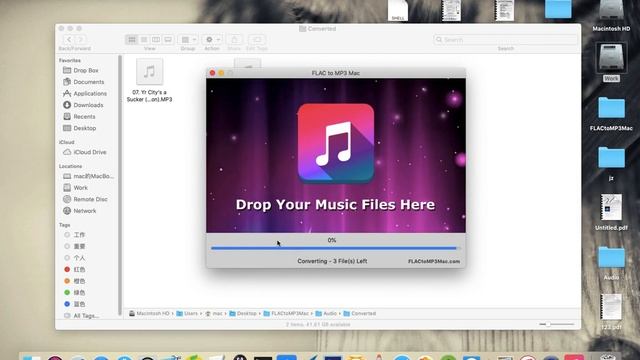Select Work volume in Finder sidebar
This screenshot has width=640, height=360.
(76, 188)
